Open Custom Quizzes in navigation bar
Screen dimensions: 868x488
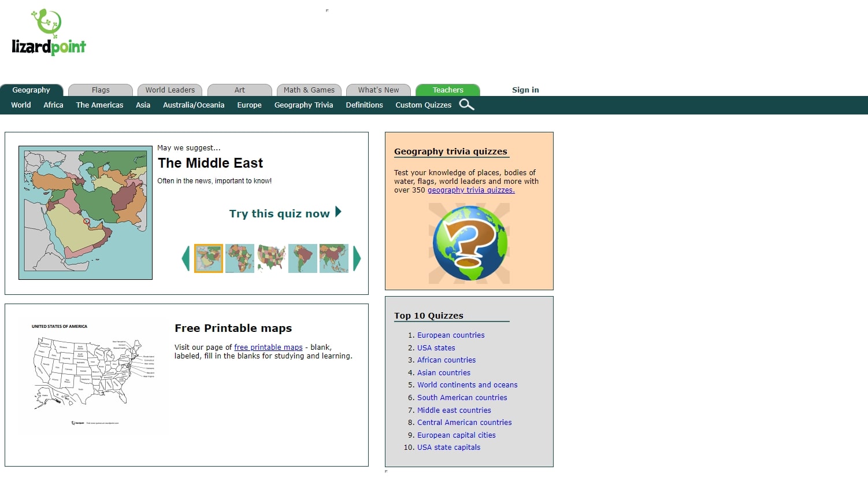(423, 105)
